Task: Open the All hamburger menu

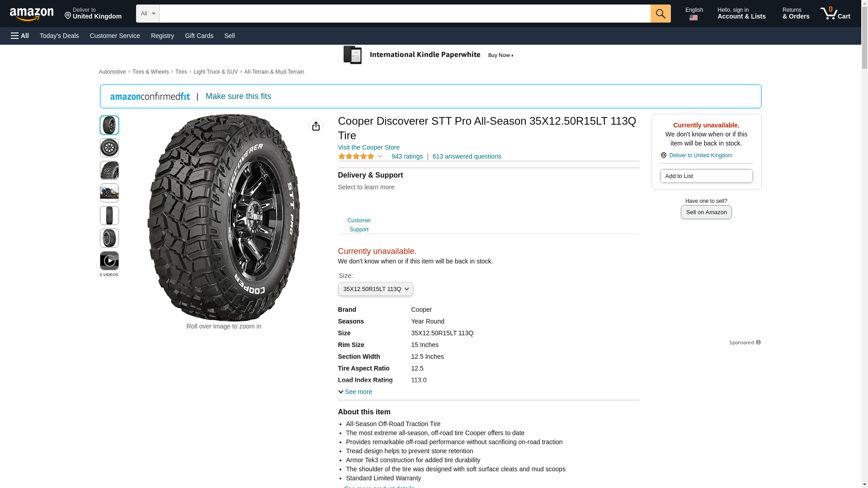Action: (20, 36)
